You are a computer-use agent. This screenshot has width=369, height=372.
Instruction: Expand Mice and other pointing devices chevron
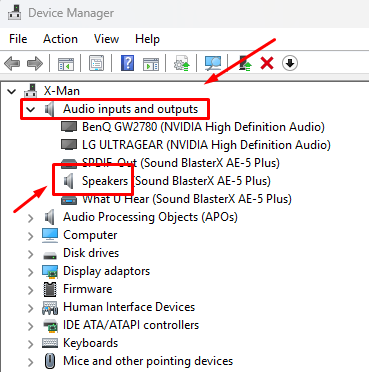(x=31, y=362)
